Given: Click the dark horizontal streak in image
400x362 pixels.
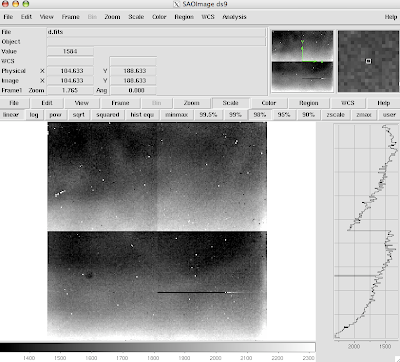Looking at the screenshot, I should coord(191,292).
